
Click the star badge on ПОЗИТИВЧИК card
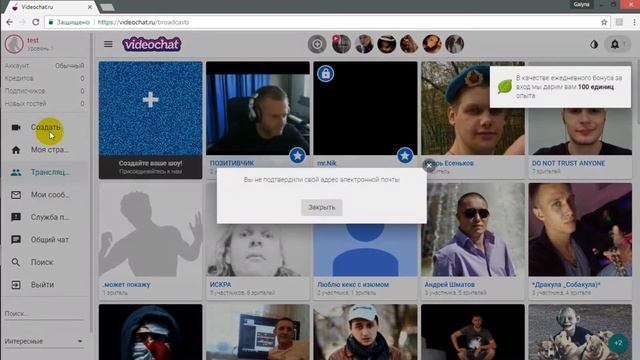pos(297,156)
